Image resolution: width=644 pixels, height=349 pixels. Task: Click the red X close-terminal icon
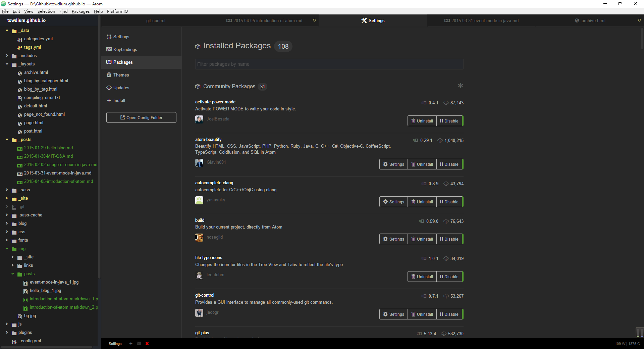pyautogui.click(x=147, y=344)
